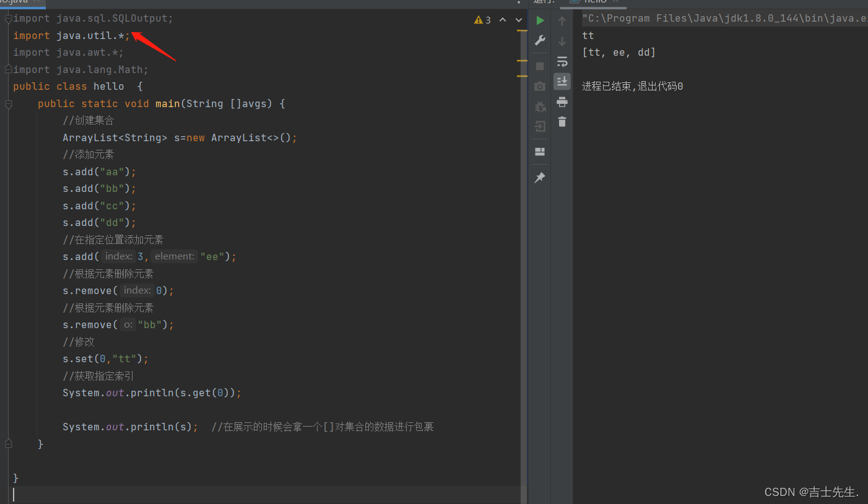Image resolution: width=868 pixels, height=504 pixels.
Task: Click the comment '//修改'
Action: [x=79, y=342]
